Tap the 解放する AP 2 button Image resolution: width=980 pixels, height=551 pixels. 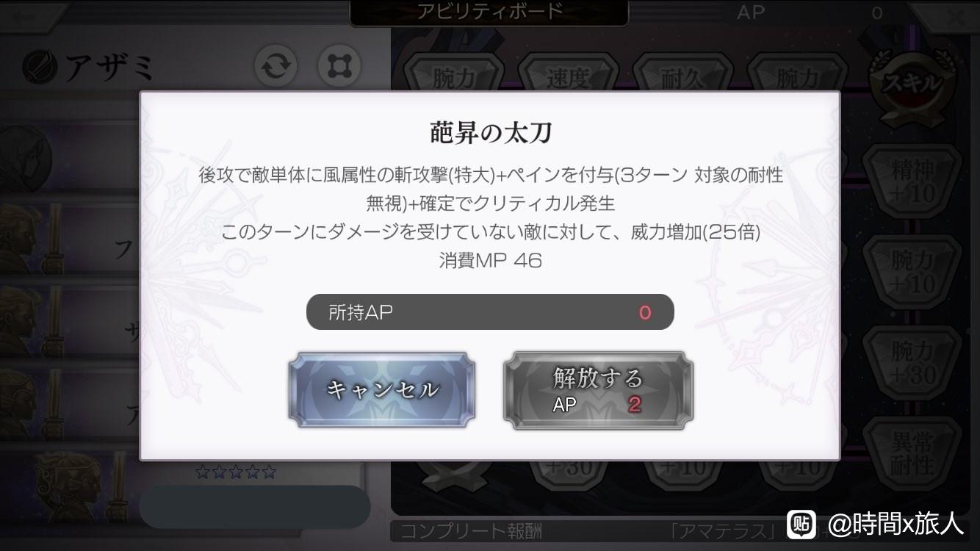(598, 390)
